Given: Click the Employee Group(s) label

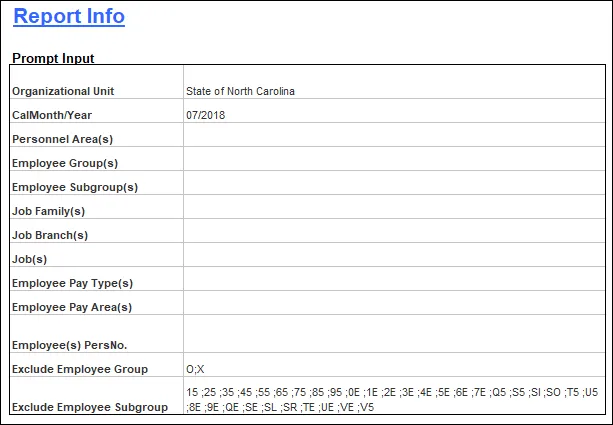Looking at the screenshot, I should coord(65,163).
